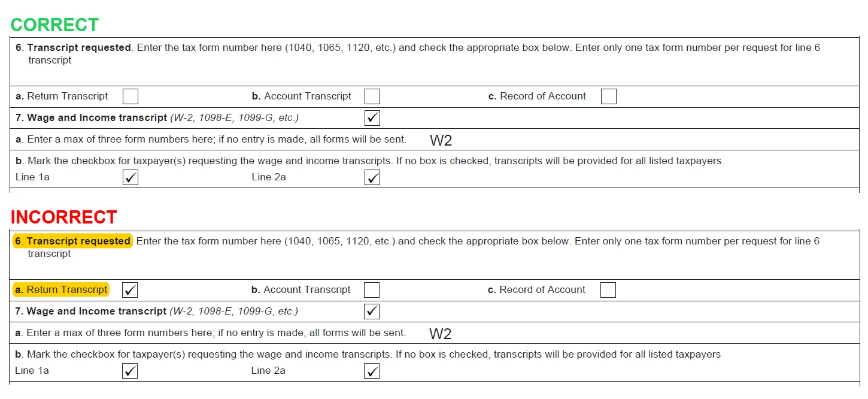The width and height of the screenshot is (868, 399).
Task: Click the W2 form number field in CORRECT example
Action: coord(441,140)
